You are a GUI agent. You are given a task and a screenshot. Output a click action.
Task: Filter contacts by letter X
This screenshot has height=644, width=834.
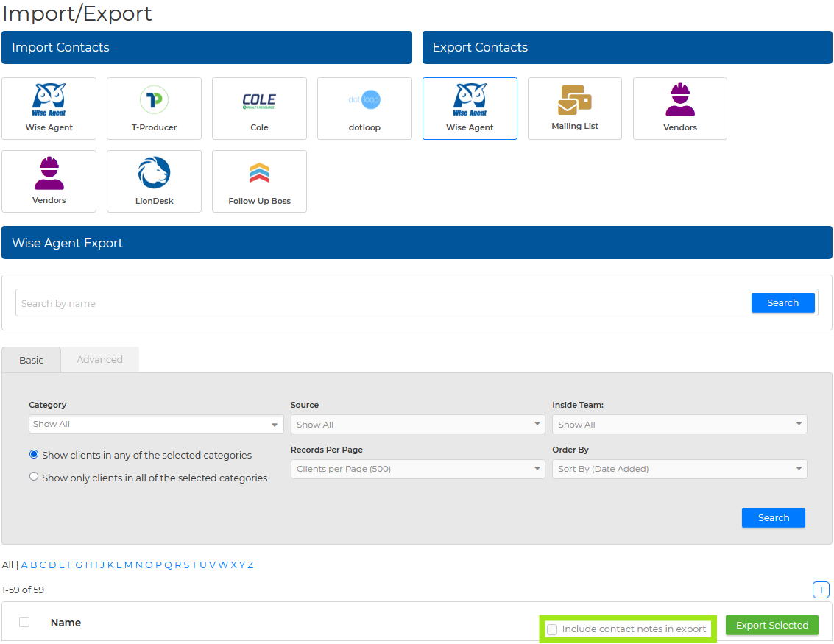click(x=233, y=565)
